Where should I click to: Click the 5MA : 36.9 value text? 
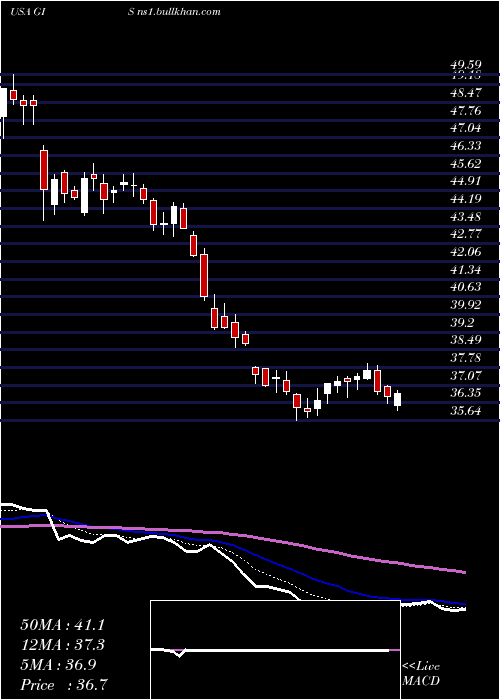pos(58,665)
